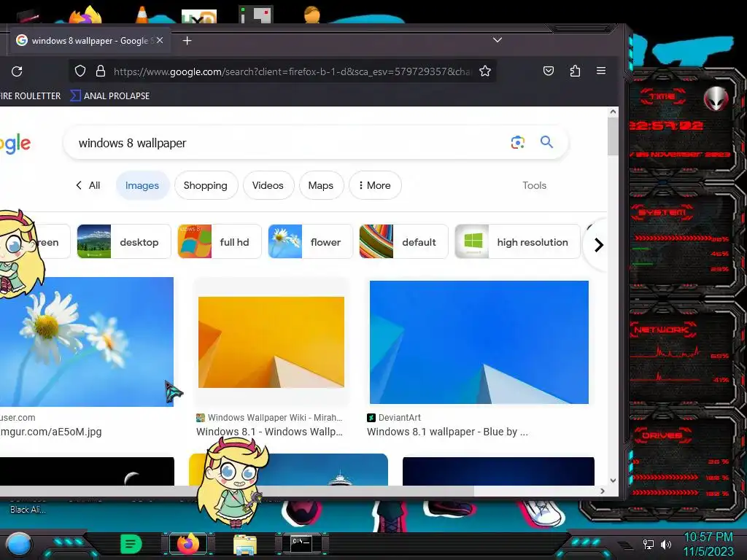This screenshot has height=560, width=747.
Task: Open the Tools filter options
Action: [534, 185]
